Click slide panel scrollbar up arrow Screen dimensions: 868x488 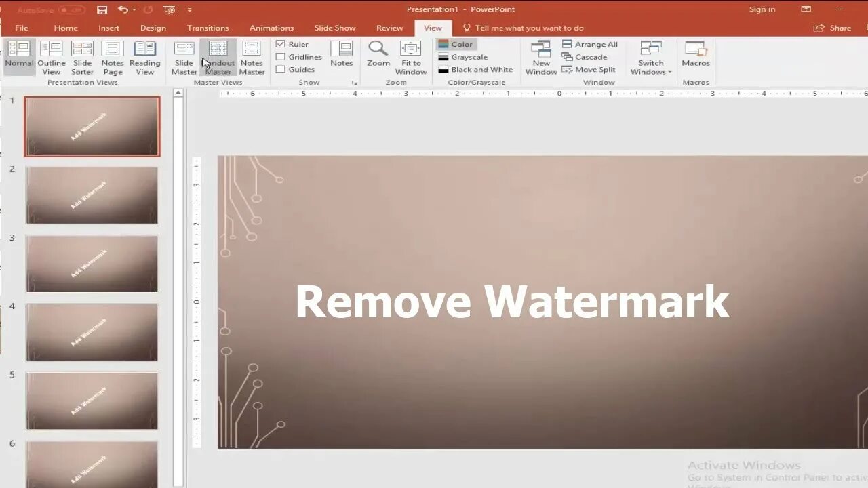click(178, 94)
